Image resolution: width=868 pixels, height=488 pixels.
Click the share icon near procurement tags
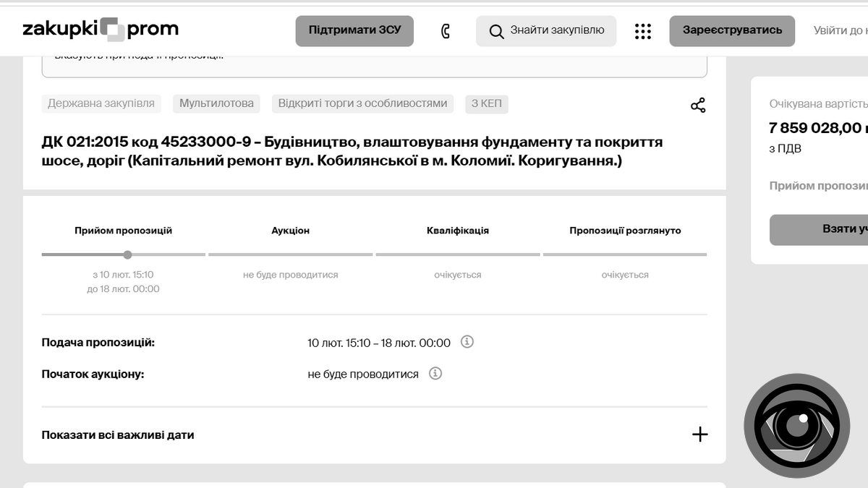click(698, 104)
